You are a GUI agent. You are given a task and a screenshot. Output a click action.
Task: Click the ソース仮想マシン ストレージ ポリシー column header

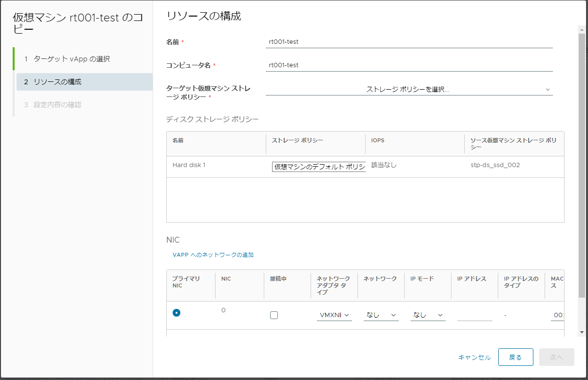(514, 144)
